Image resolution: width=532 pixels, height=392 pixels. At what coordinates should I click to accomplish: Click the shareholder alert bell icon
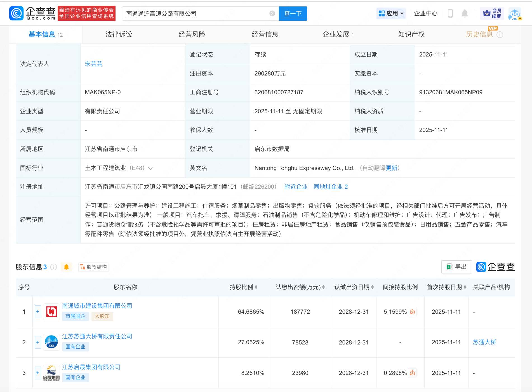click(x=66, y=267)
